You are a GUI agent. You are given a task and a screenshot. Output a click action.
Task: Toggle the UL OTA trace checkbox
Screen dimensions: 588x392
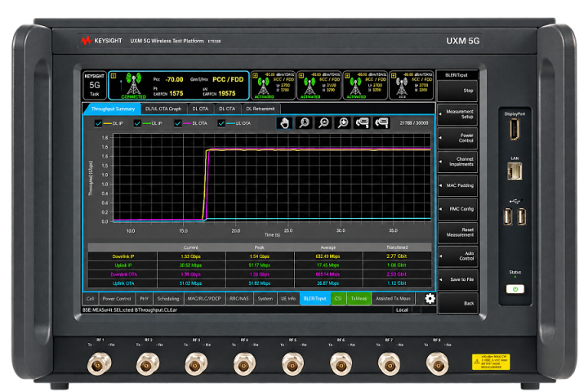click(221, 123)
